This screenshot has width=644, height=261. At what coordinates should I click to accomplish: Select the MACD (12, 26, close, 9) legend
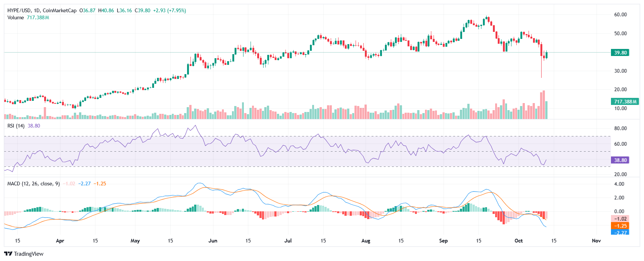[33, 184]
